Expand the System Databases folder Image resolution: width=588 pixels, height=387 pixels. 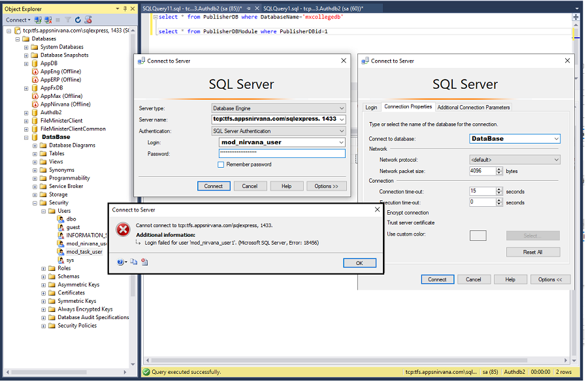26,47
